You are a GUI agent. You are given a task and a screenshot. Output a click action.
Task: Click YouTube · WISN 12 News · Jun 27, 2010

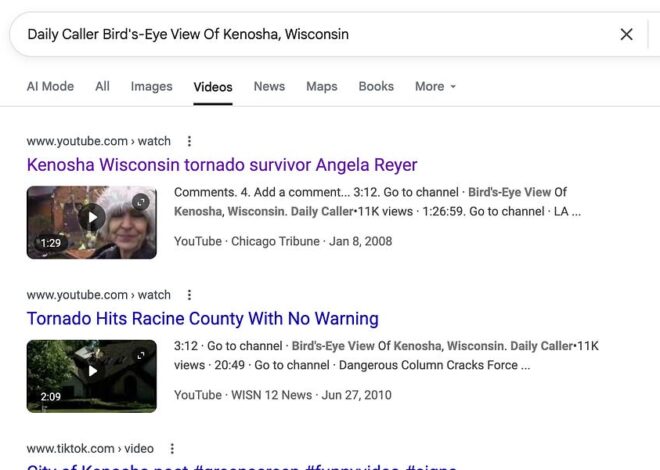[283, 395]
